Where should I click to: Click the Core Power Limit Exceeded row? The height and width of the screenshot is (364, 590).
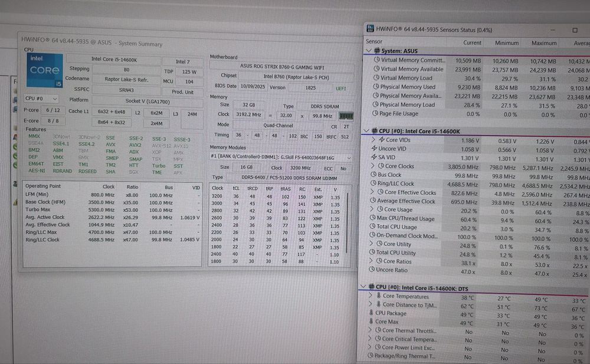pyautogui.click(x=476, y=348)
